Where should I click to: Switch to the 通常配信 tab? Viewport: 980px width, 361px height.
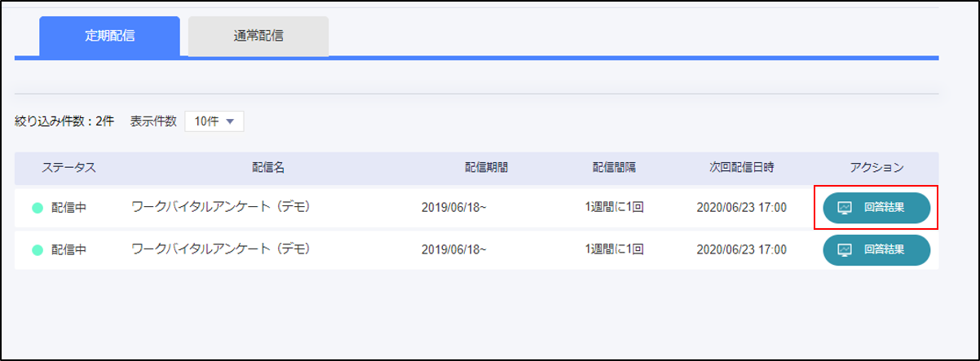click(258, 36)
